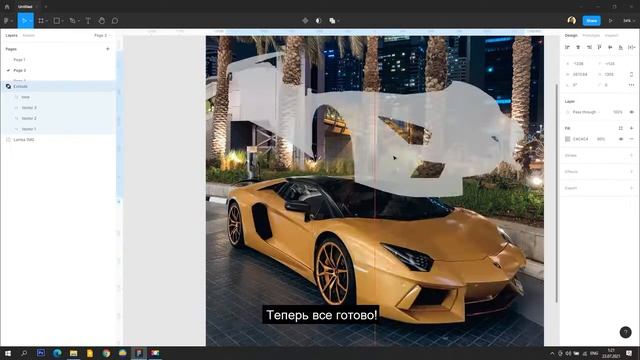Click Align right icon
This screenshot has width=640, height=360.
[589, 47]
